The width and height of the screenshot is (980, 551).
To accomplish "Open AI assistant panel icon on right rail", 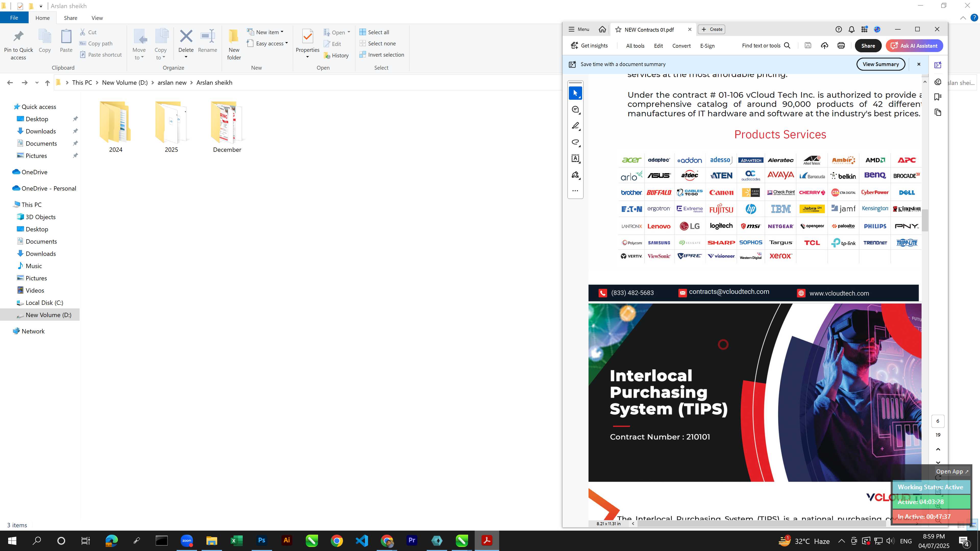I will (x=938, y=65).
